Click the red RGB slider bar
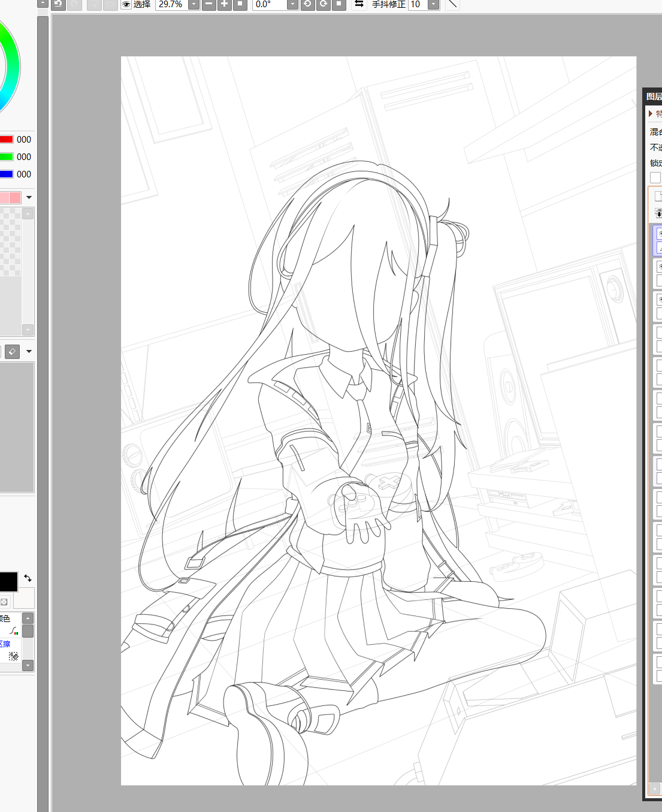The height and width of the screenshot is (812, 662). 7,139
